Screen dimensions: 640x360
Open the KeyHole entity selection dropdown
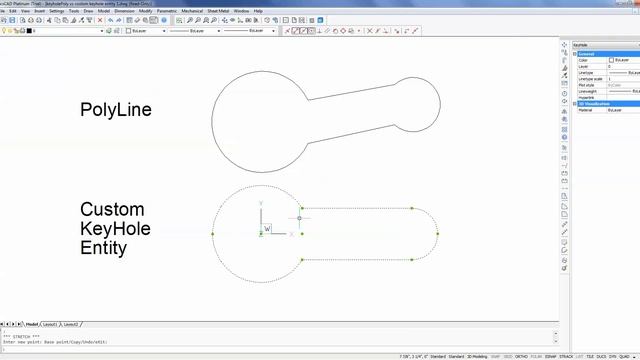606,45
